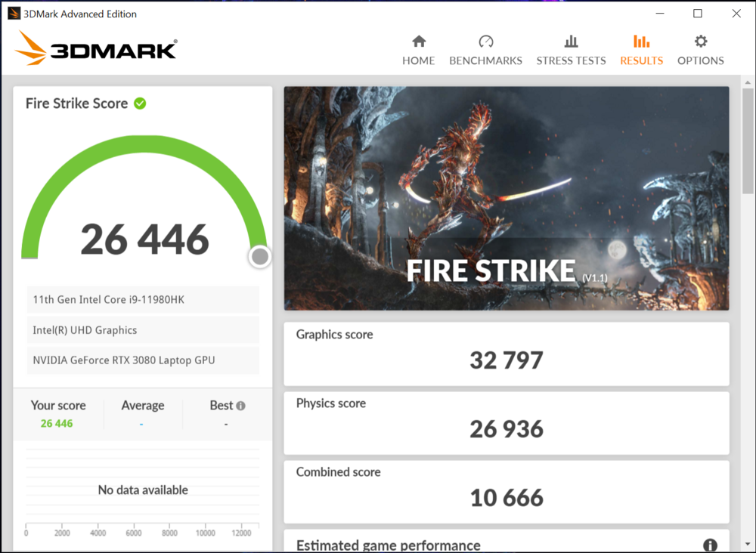
Task: Click the Results bar chart icon
Action: [x=641, y=42]
